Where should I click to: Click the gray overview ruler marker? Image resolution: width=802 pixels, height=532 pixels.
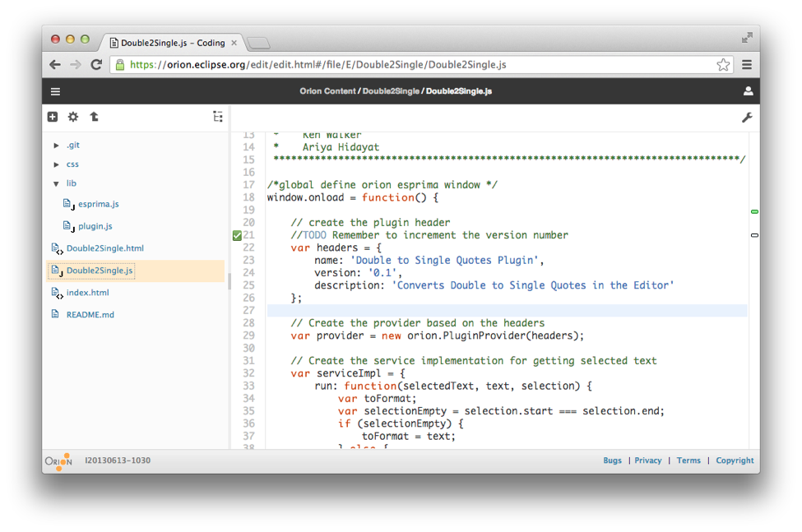[x=754, y=235]
